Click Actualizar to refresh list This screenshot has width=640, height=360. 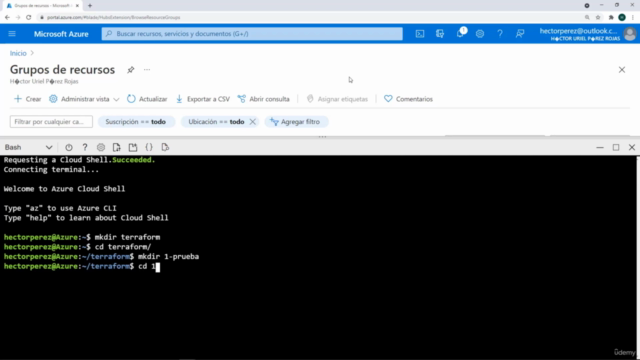tap(147, 99)
